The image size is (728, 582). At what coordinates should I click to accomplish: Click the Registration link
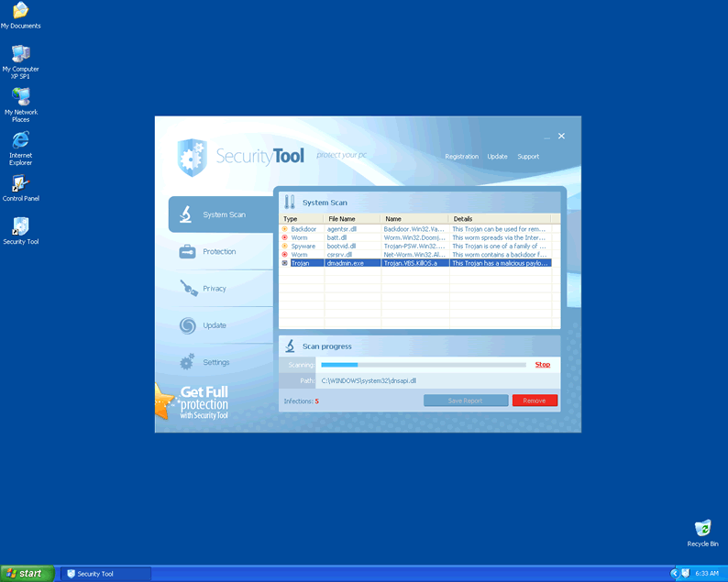[461, 157]
